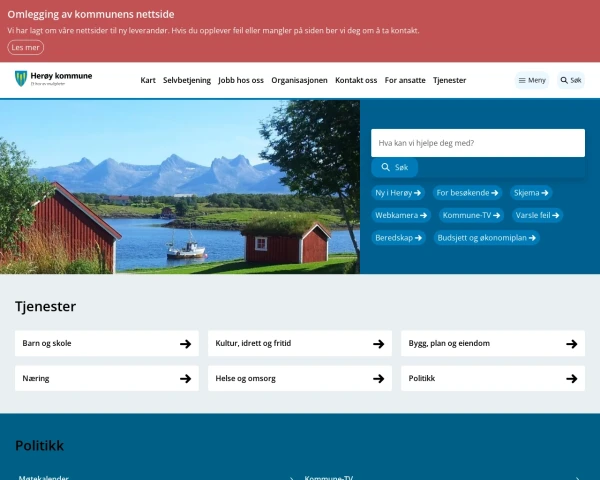
Task: Click the arrow on Kultur, idrett og fritid card
Action: pos(378,344)
